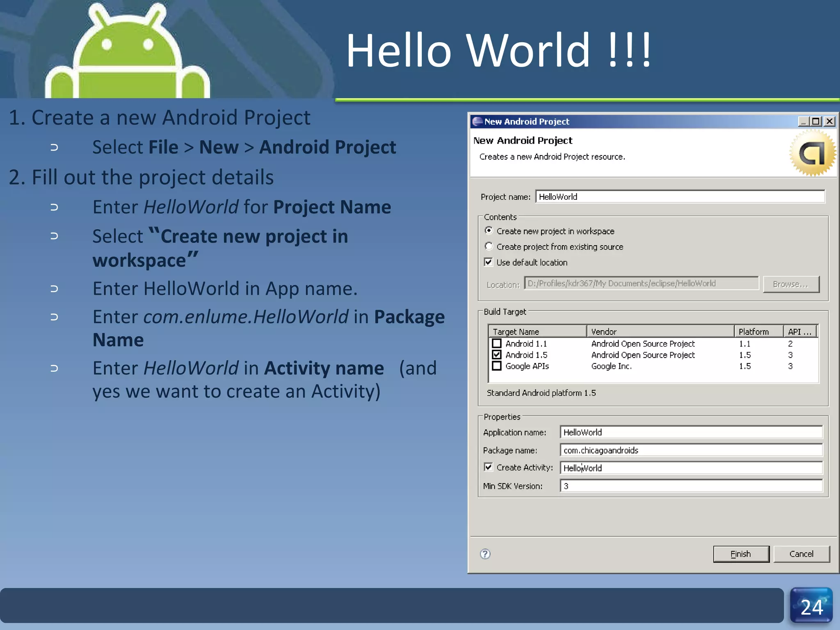Image resolution: width=840 pixels, height=630 pixels.
Task: Close the New Android Project dialog
Action: (829, 121)
